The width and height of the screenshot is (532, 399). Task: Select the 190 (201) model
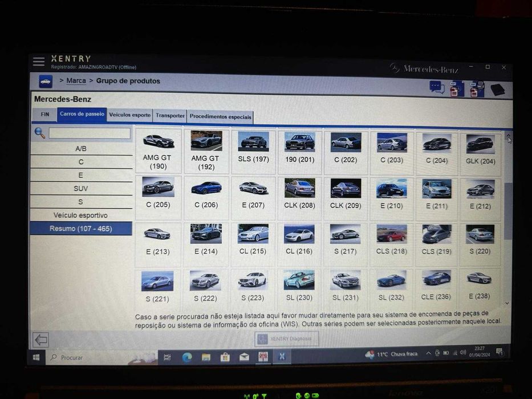click(x=299, y=152)
